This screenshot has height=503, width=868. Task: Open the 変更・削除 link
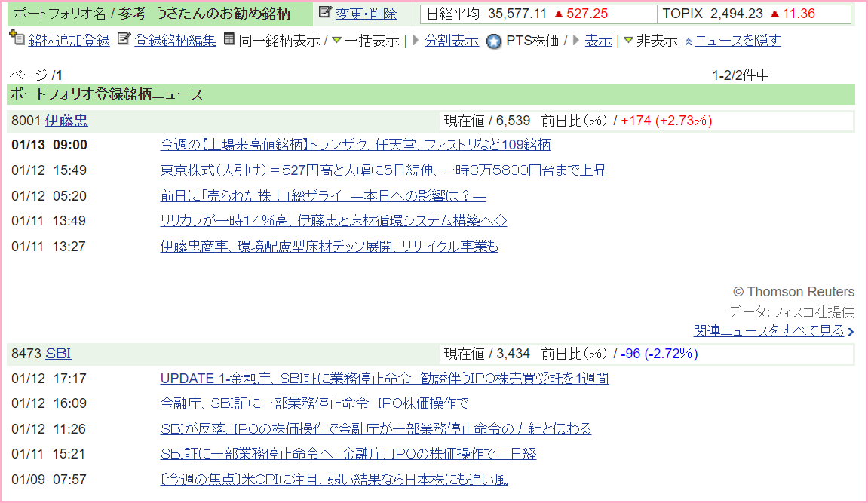[x=366, y=14]
